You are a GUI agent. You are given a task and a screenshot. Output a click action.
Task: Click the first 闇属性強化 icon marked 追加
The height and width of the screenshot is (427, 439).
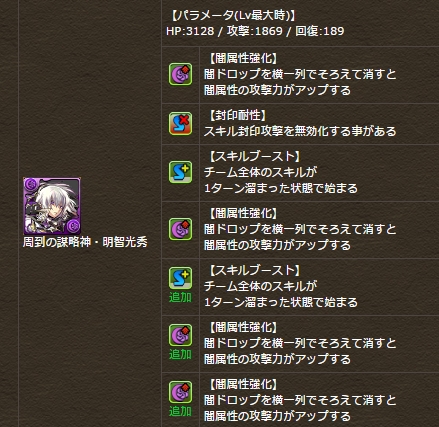click(x=180, y=335)
